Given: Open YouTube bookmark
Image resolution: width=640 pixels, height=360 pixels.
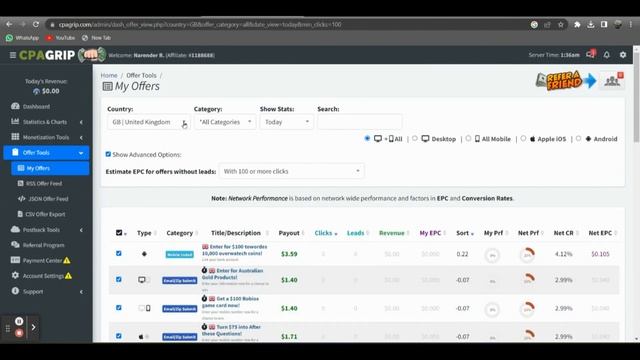Looking at the screenshot, I should [x=60, y=38].
